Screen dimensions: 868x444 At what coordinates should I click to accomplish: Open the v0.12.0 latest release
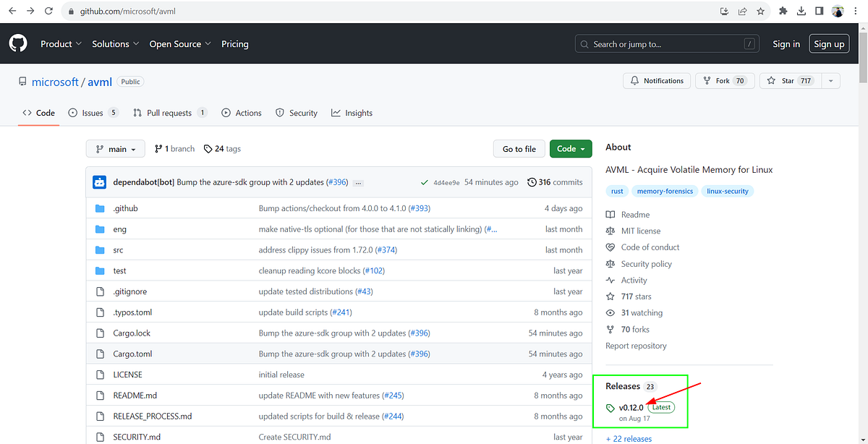click(x=630, y=406)
